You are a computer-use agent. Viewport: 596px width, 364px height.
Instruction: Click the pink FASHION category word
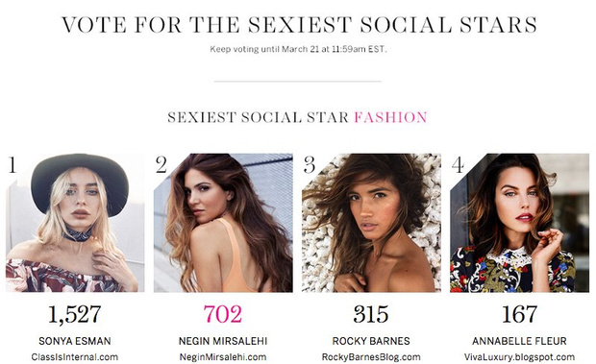pyautogui.click(x=390, y=117)
